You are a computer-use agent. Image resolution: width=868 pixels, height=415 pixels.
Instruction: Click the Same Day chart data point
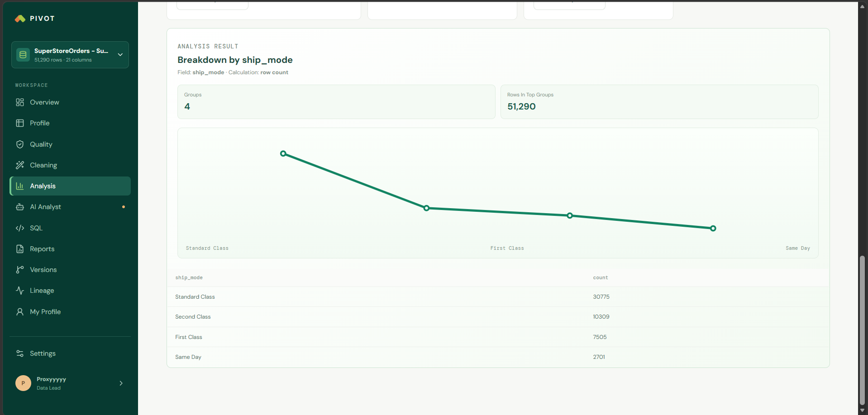point(713,229)
